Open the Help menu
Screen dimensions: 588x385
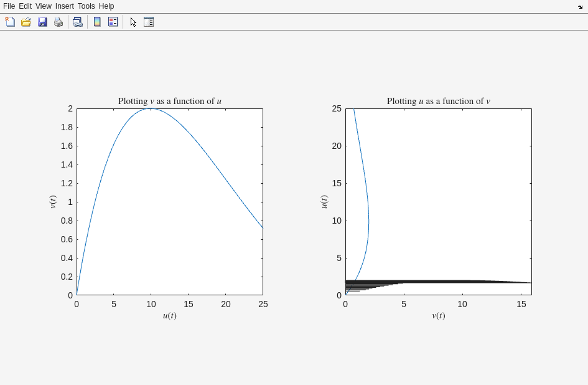pos(106,6)
